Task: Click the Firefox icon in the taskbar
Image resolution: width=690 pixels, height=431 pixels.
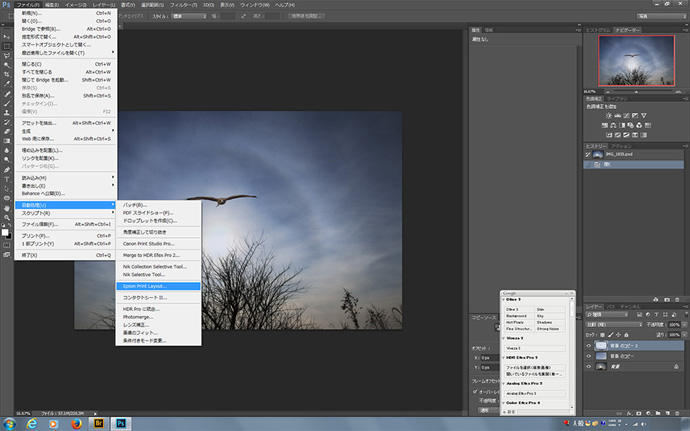Action: (x=74, y=423)
